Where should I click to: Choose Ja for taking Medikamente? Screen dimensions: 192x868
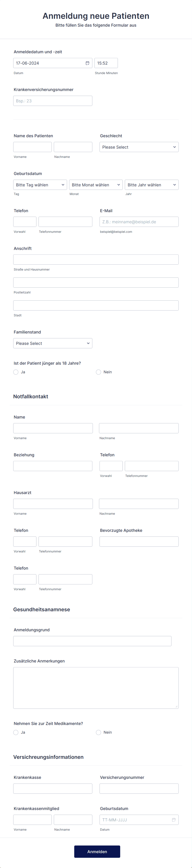[16, 732]
